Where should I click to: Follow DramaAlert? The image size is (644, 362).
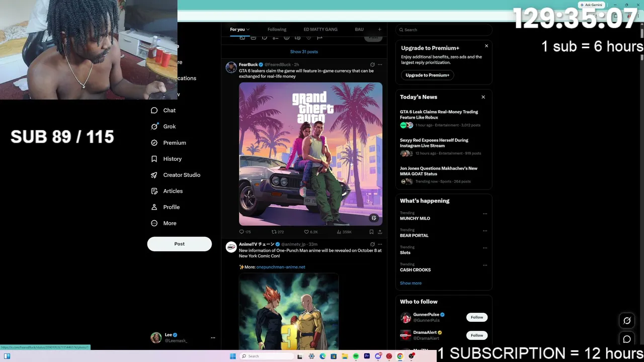tap(477, 335)
